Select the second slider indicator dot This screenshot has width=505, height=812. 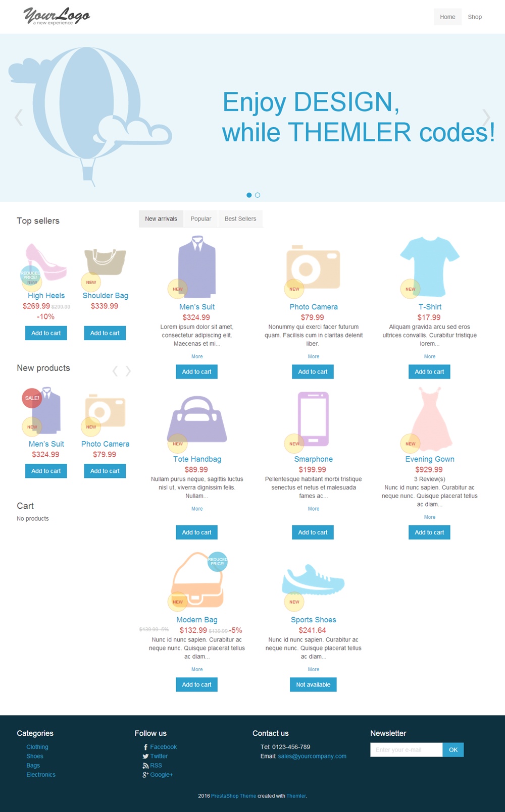tap(258, 195)
